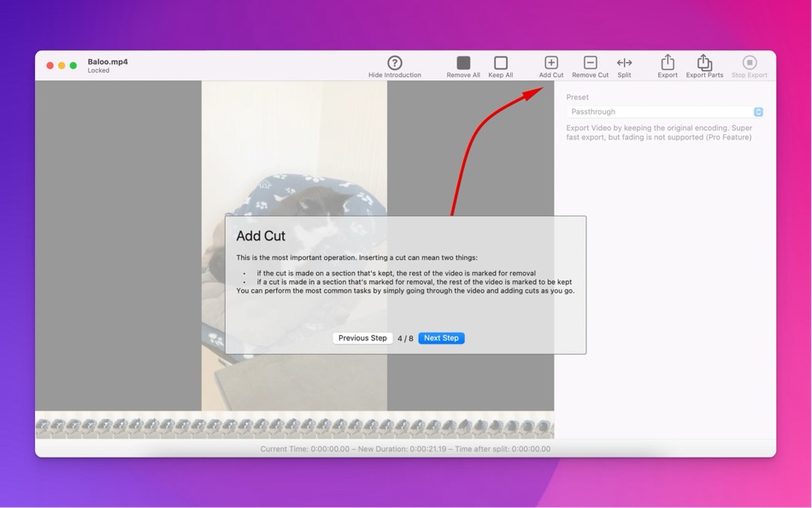Go to the Previous Step
812x508 pixels.
[362, 338]
